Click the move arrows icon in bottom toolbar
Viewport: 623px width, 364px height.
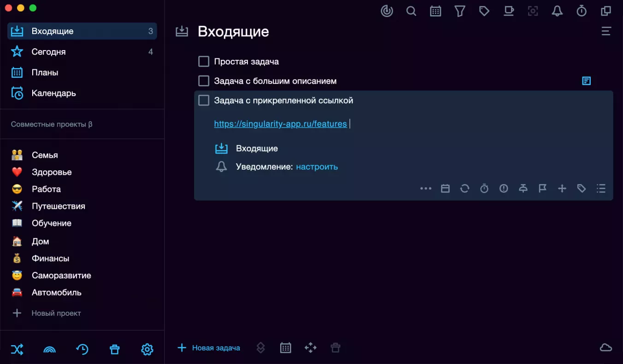pyautogui.click(x=311, y=348)
